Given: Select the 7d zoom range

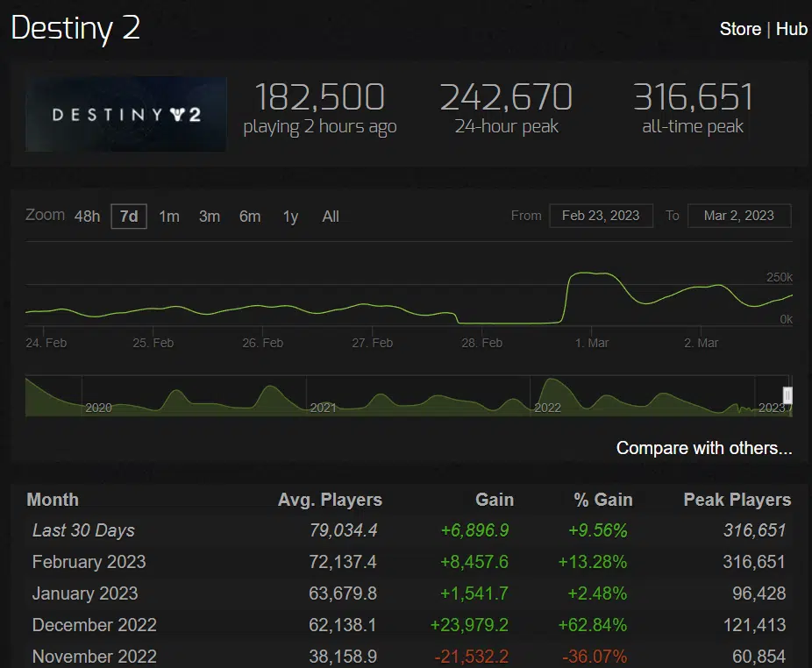Looking at the screenshot, I should click(128, 217).
